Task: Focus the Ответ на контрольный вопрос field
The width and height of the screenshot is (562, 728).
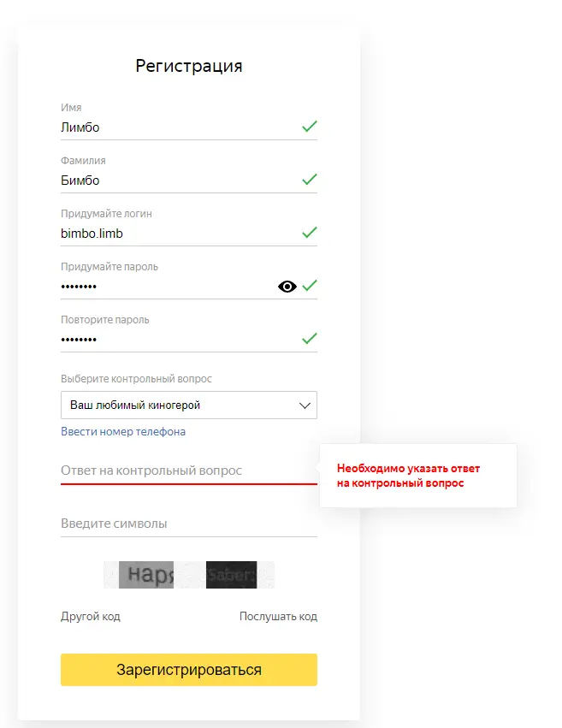Action: [x=189, y=471]
